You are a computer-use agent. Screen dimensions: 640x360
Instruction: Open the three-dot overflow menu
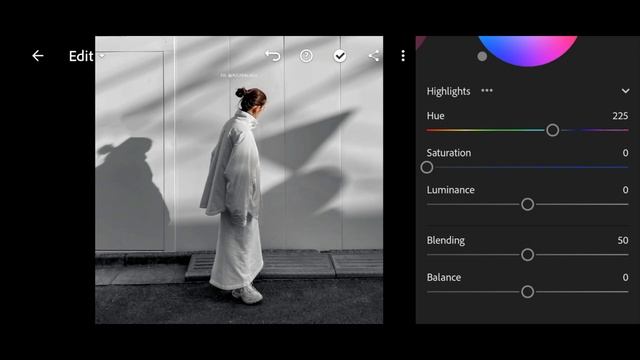pos(403,56)
